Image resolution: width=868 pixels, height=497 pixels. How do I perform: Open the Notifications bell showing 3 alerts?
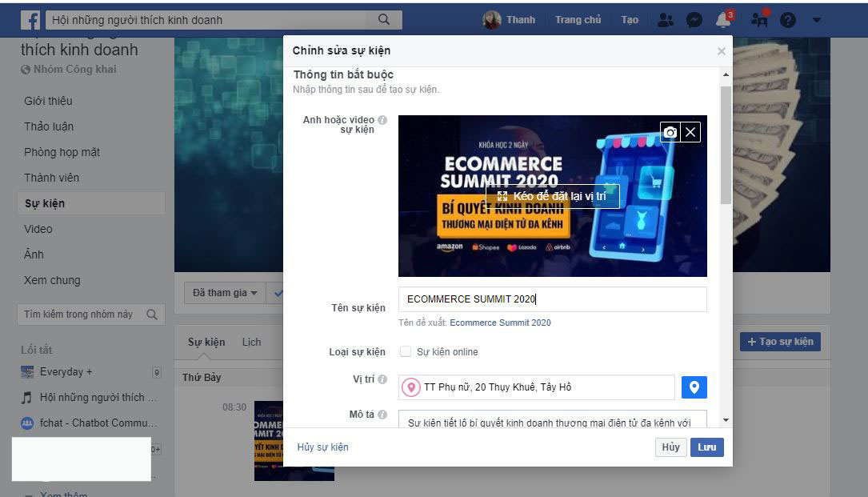(722, 19)
